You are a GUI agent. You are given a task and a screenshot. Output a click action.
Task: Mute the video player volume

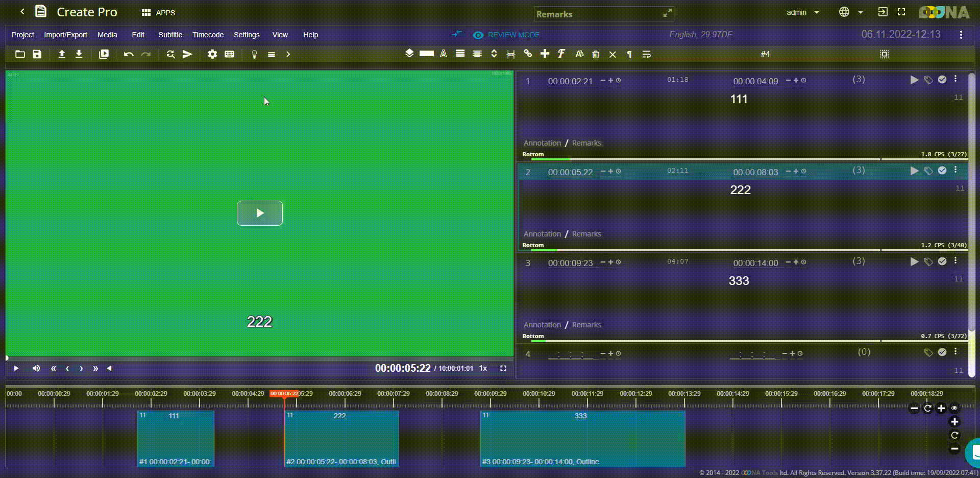coord(36,368)
